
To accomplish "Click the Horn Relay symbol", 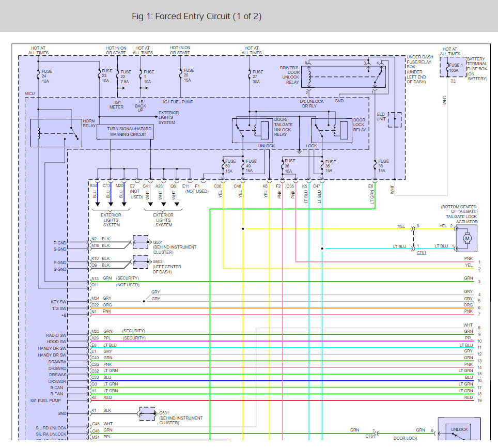I will 56,132.
